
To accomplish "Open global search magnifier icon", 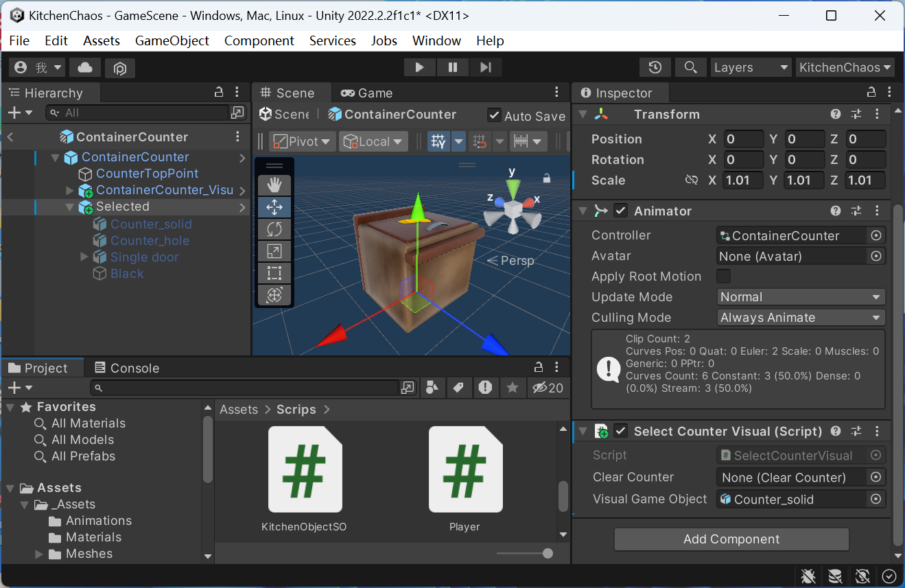I will pos(690,67).
